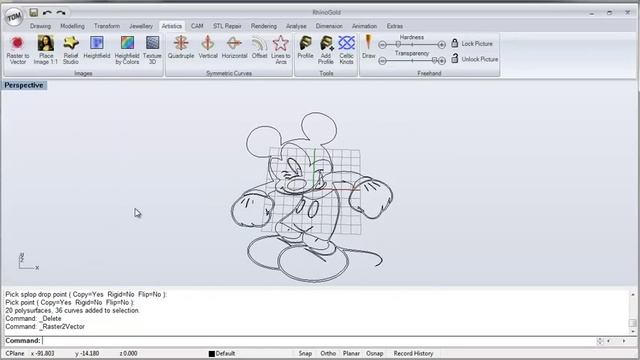
Task: Open the Analyse ribbon tab
Action: pyautogui.click(x=296, y=26)
